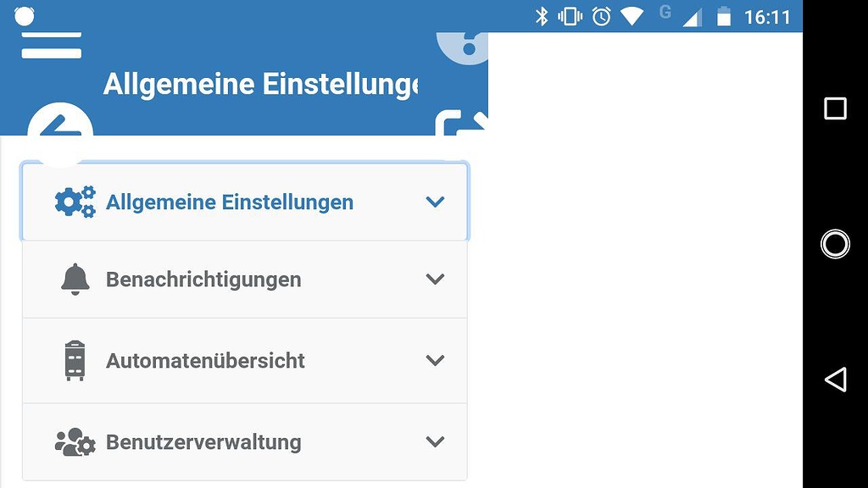Open the Benutzerverwaltung section label
The height and width of the screenshot is (488, 868).
tap(203, 442)
